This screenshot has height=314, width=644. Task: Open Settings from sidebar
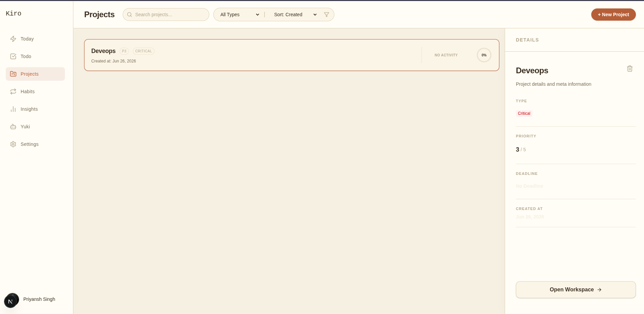point(35,144)
